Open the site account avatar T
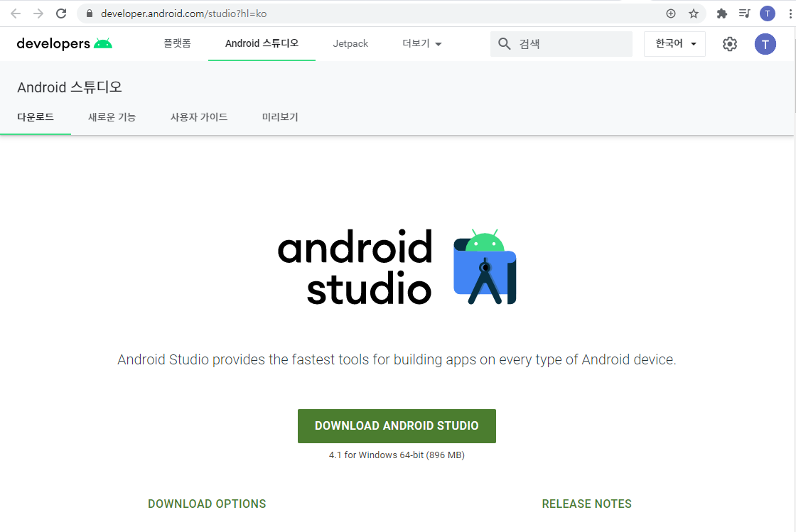This screenshot has height=532, width=796. coord(765,44)
